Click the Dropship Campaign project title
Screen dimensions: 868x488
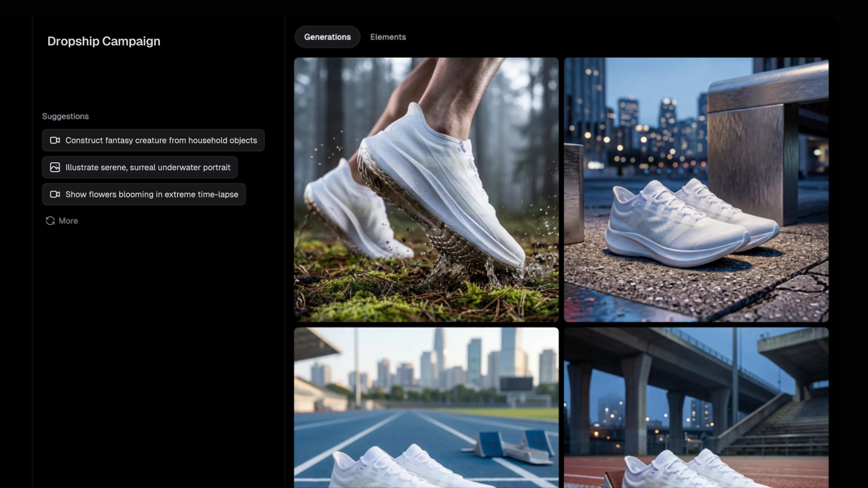tap(104, 41)
